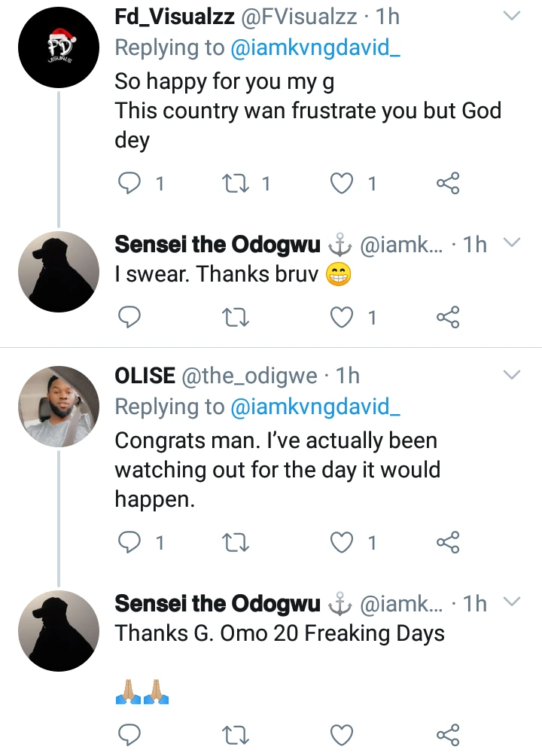This screenshot has height=756, width=542.
Task: Like OLISE's "Congrats man" tweet
Action: click(x=342, y=542)
